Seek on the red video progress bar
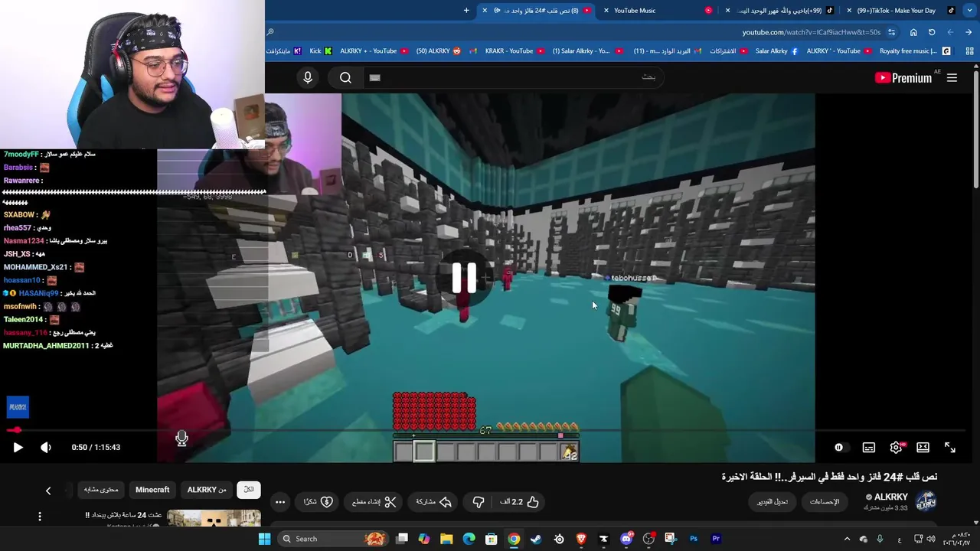This screenshot has height=551, width=980. pyautogui.click(x=490, y=431)
